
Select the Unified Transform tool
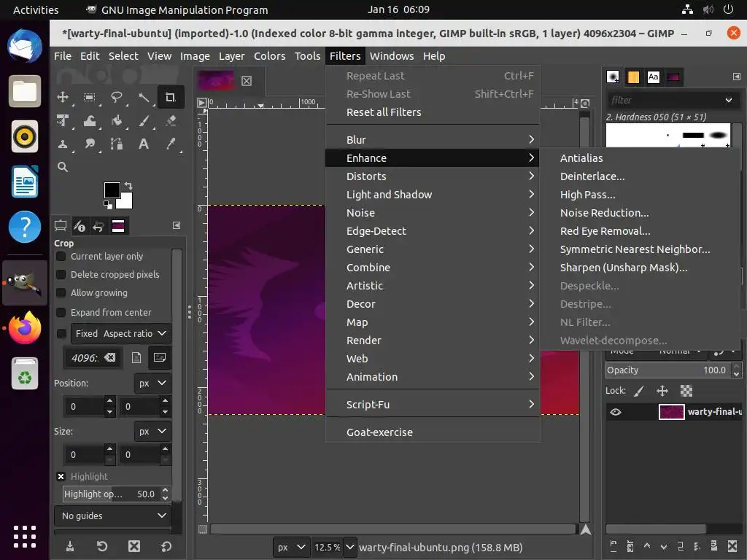point(63,121)
